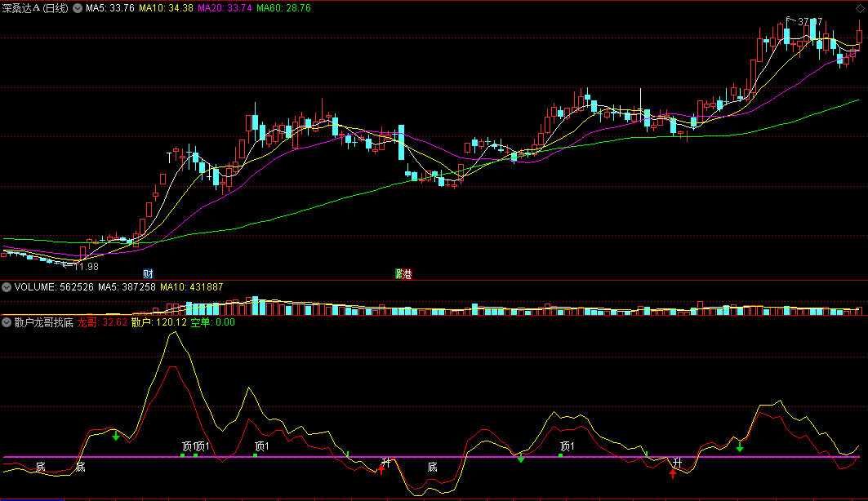Expand the VOLUME panel dropdown arrow
Viewport: 868px width, 501px height.
(7, 287)
